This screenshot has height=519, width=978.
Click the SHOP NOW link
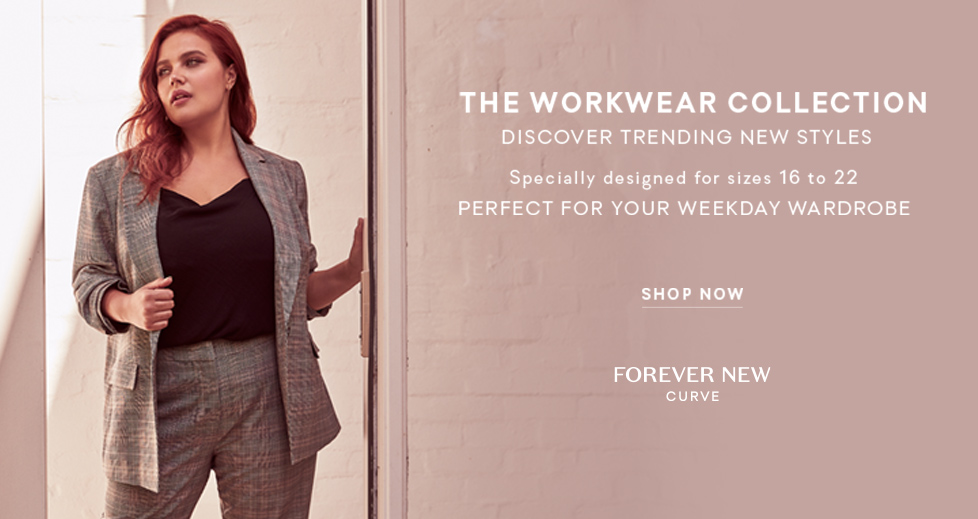[x=692, y=294]
